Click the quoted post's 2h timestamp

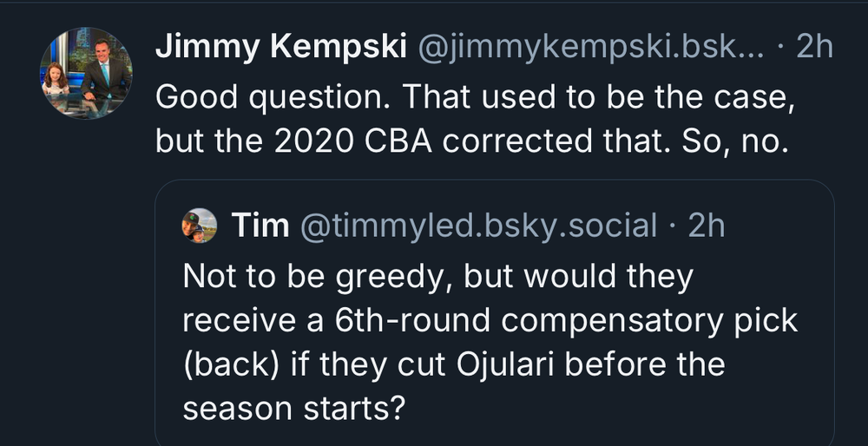[706, 226]
